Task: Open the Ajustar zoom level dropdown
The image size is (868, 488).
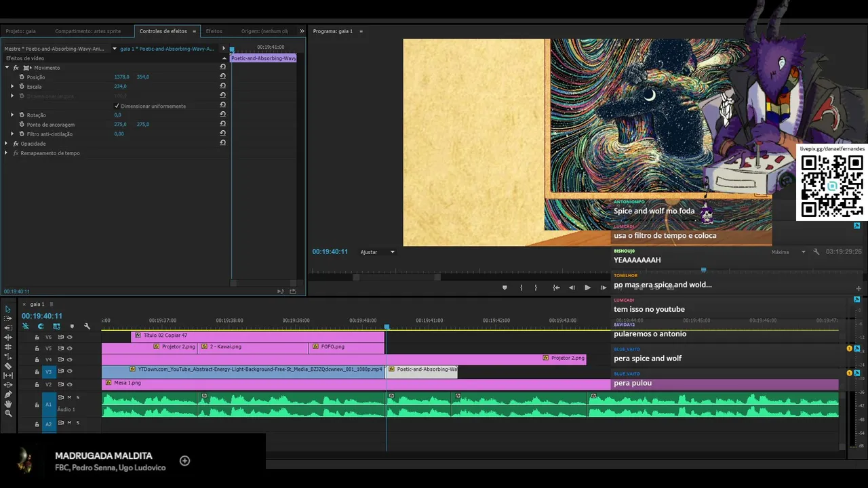Action: click(378, 252)
